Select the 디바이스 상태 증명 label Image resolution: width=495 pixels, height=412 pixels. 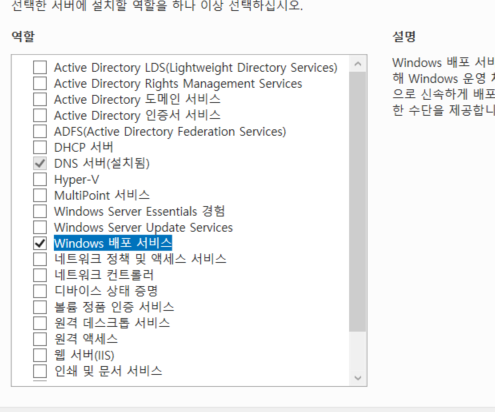pyautogui.click(x=106, y=291)
